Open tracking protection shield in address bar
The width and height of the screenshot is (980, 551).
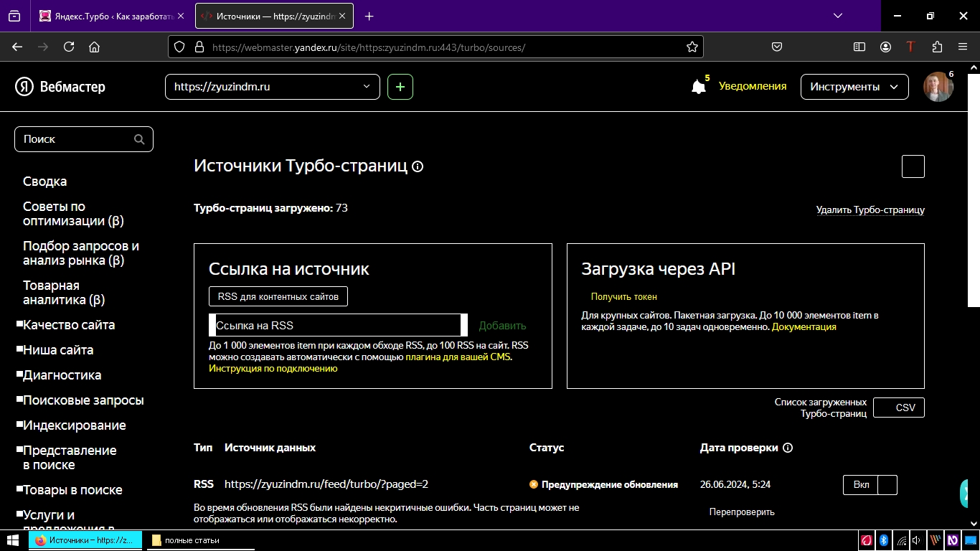click(x=179, y=47)
